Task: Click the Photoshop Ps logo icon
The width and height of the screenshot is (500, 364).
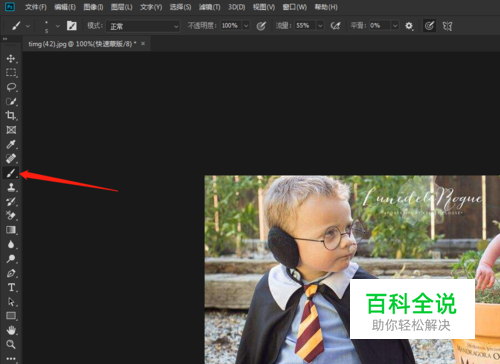Action: pos(10,7)
